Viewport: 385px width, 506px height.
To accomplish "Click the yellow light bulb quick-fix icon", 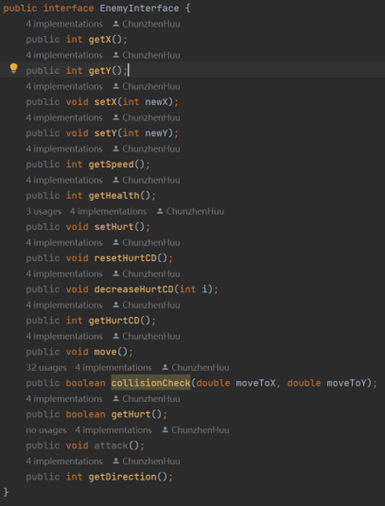I will click(x=13, y=68).
